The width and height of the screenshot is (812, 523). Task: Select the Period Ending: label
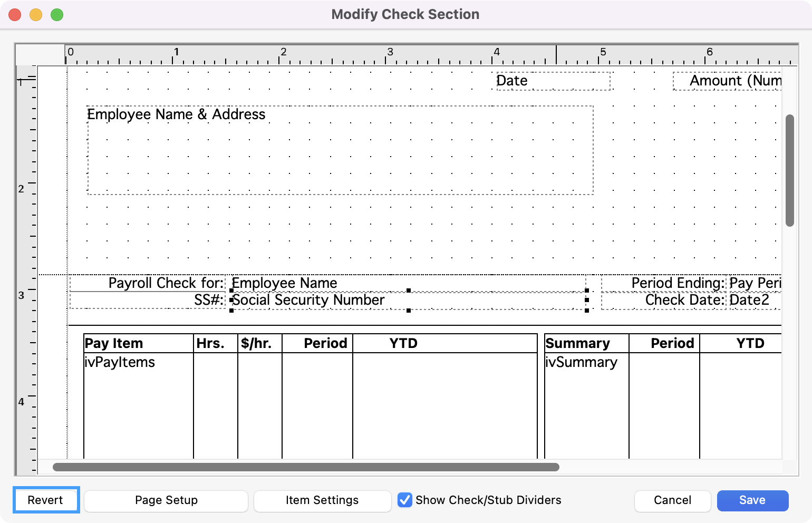click(664, 283)
